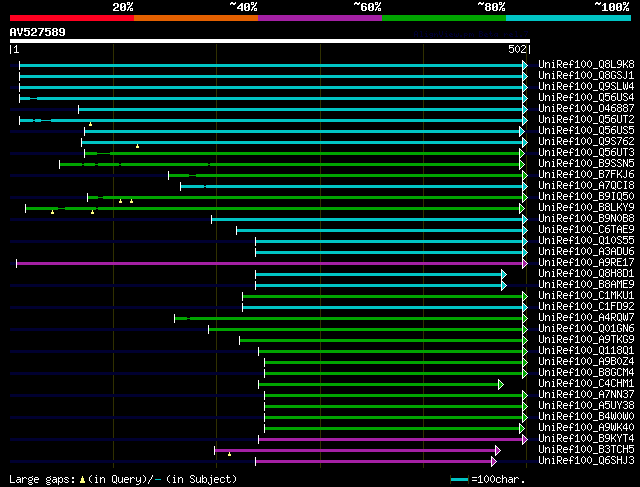Click the UniRef100_B8GCM4 label
Image resolution: width=640 pixels, height=487 pixels.
(x=586, y=373)
